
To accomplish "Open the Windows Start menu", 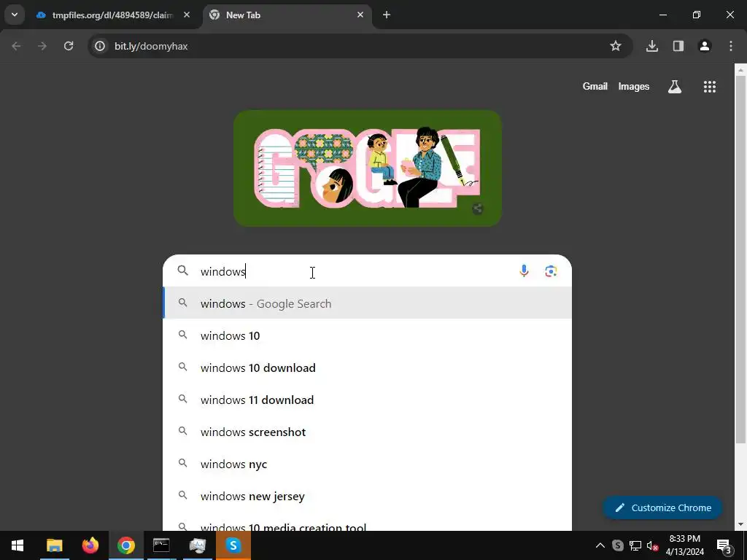I will point(18,545).
